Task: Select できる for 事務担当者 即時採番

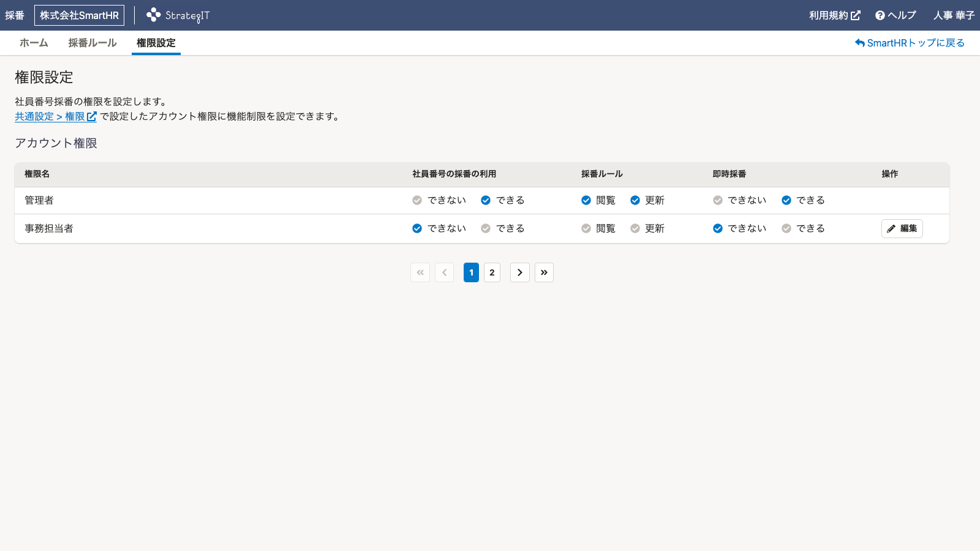Action: point(786,228)
